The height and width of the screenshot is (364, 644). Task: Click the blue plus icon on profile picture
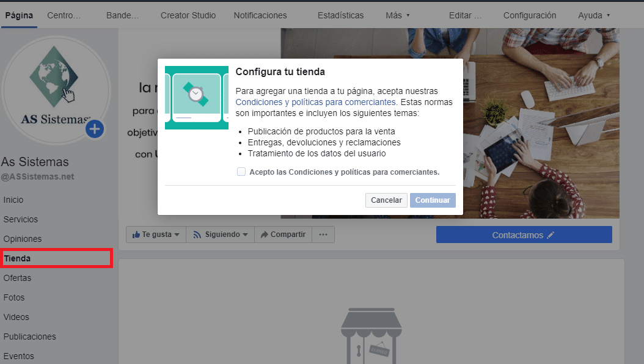[x=95, y=129]
